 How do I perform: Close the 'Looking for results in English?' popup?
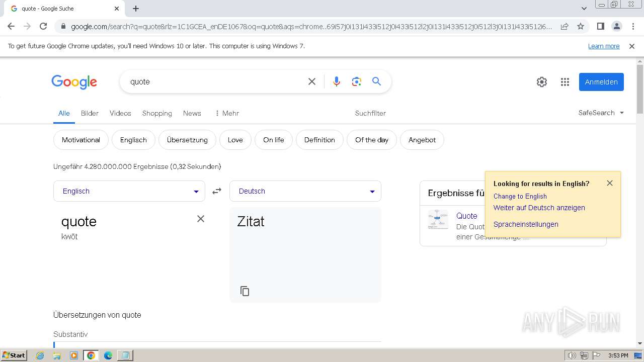tap(610, 183)
